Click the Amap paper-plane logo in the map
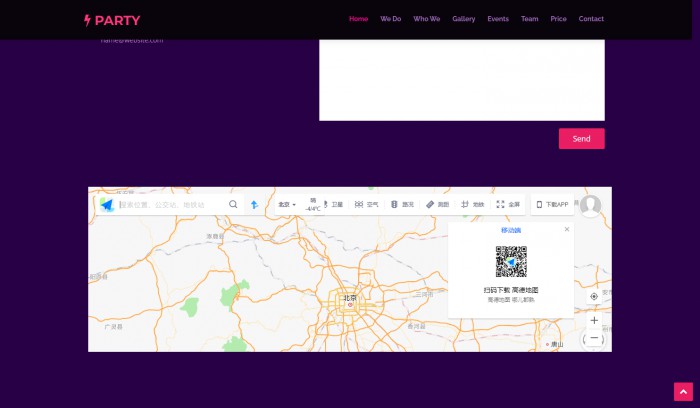The height and width of the screenshot is (408, 700). [107, 204]
